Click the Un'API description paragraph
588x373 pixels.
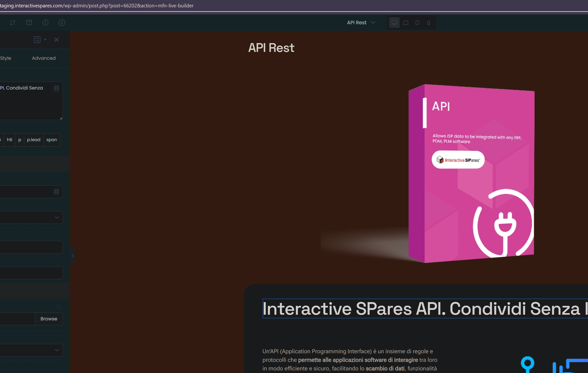pos(350,360)
